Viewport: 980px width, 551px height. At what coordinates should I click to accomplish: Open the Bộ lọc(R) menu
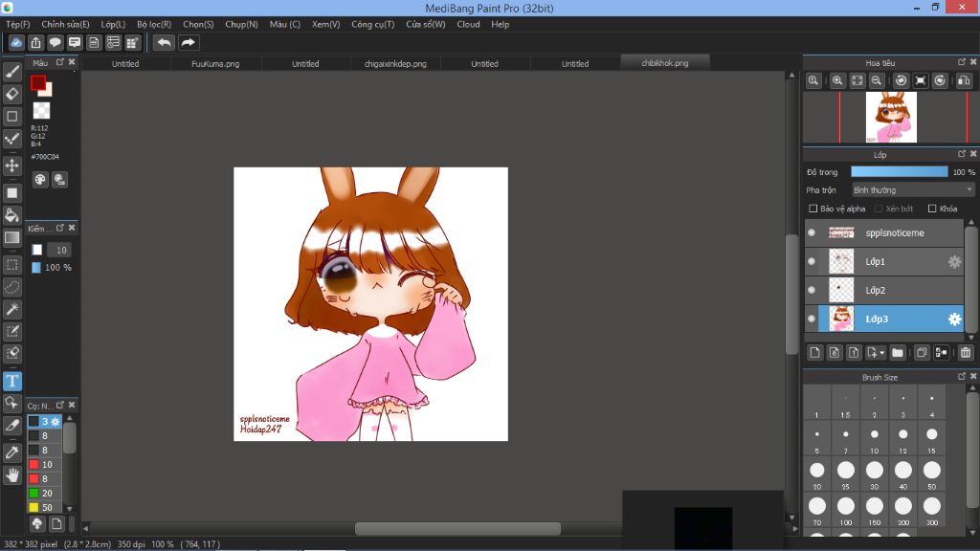[x=154, y=24]
